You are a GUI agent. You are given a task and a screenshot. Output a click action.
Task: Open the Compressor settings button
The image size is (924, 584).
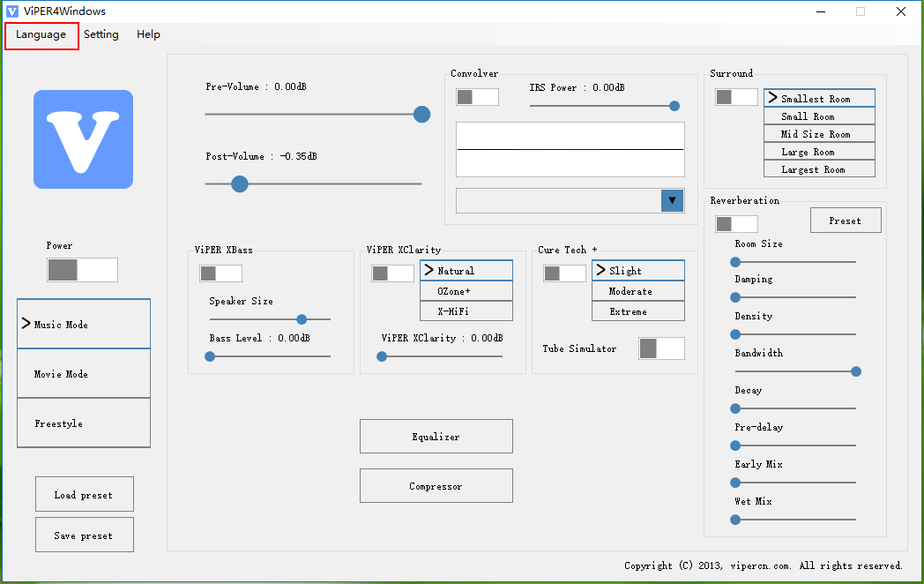(436, 486)
